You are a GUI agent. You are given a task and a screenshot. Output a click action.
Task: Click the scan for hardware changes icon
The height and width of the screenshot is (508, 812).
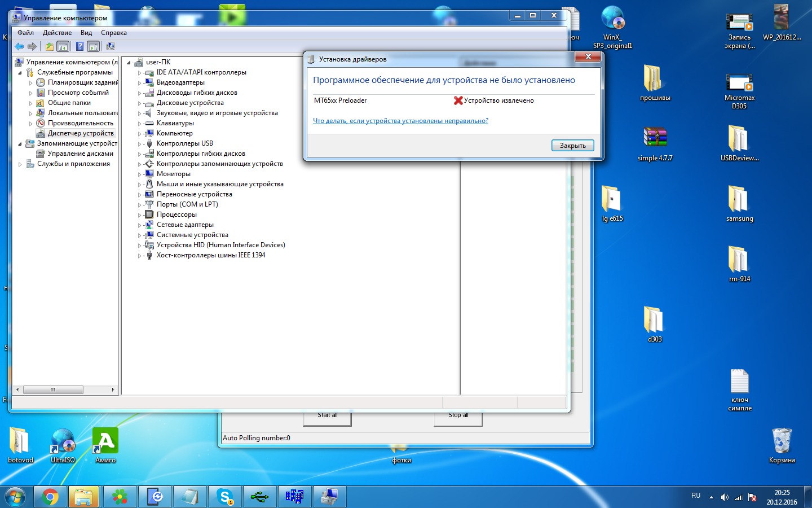111,46
